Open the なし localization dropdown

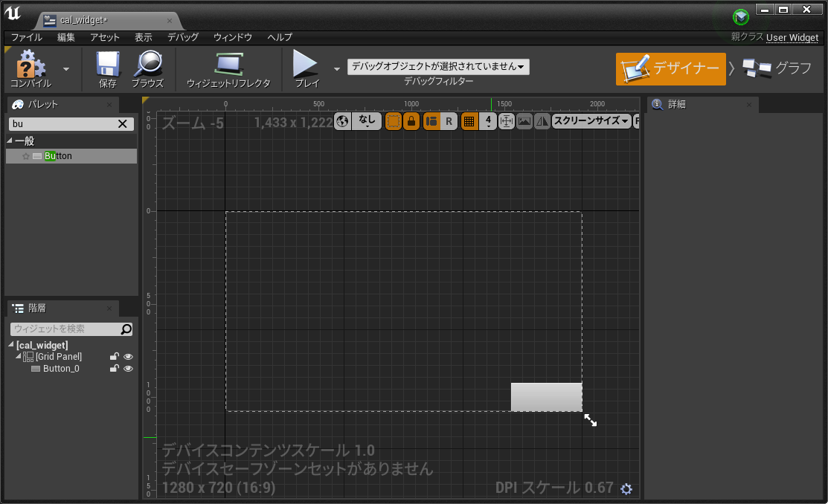(367, 121)
